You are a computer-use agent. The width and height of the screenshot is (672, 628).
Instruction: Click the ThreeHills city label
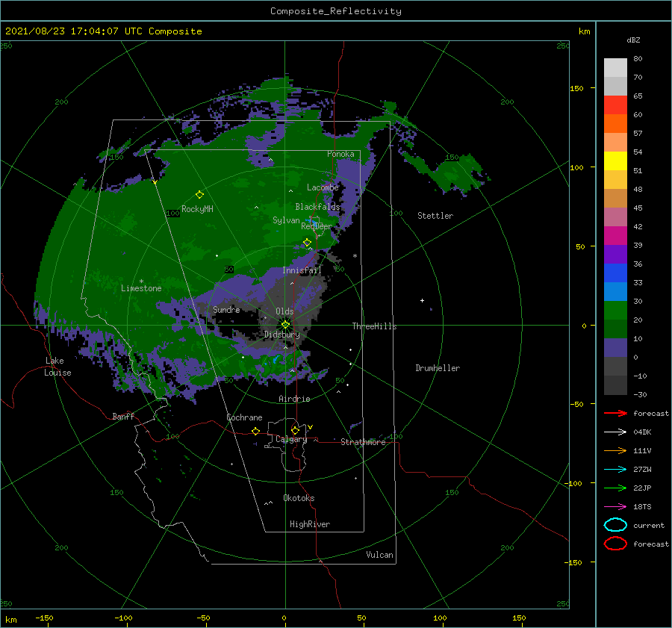(x=374, y=326)
